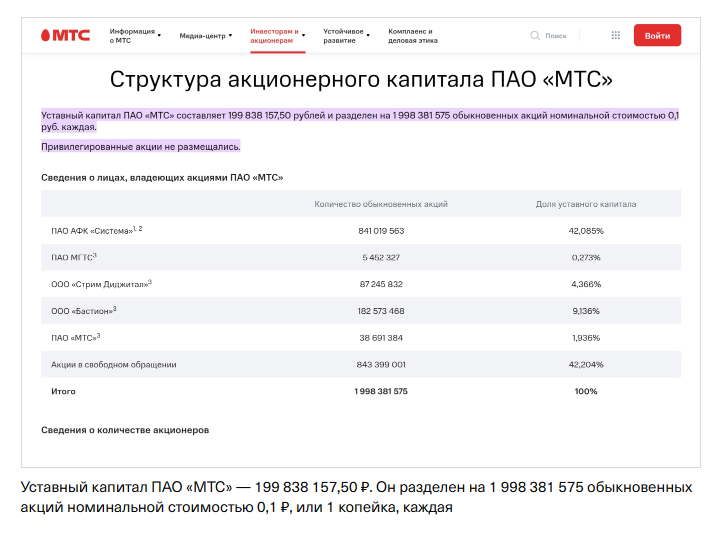Open the apps grid icon

tap(616, 36)
